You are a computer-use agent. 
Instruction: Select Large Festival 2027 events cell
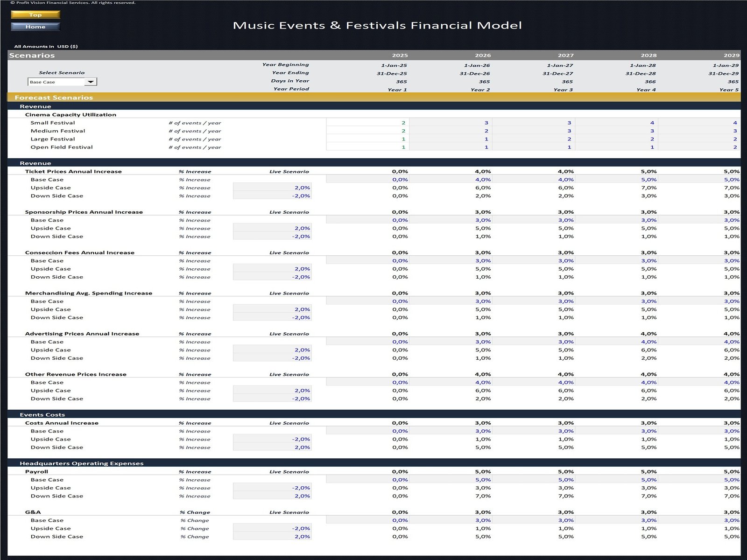[x=533, y=139]
